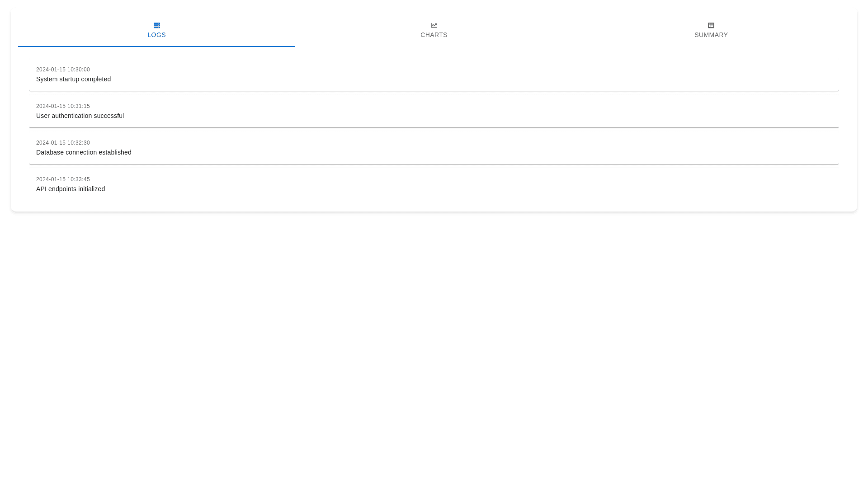Click "Database connection established" log message
The height and width of the screenshot is (488, 868).
pyautogui.click(x=84, y=152)
